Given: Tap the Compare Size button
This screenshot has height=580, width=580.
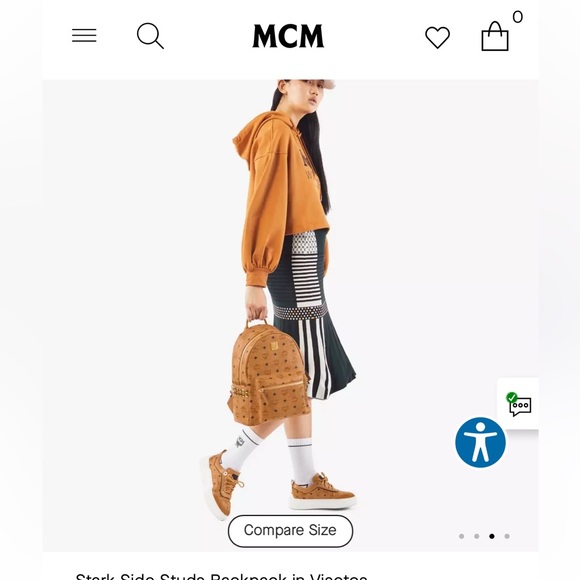Looking at the screenshot, I should coord(290,531).
